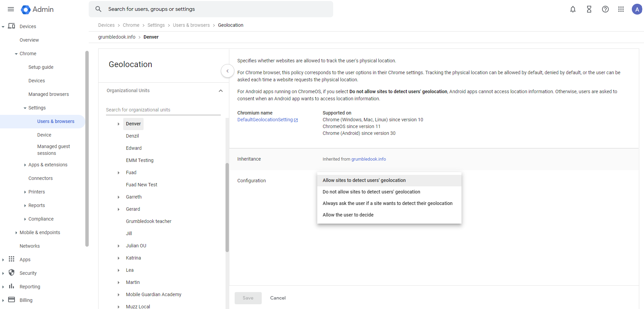Open Networks in sidebar

point(29,246)
